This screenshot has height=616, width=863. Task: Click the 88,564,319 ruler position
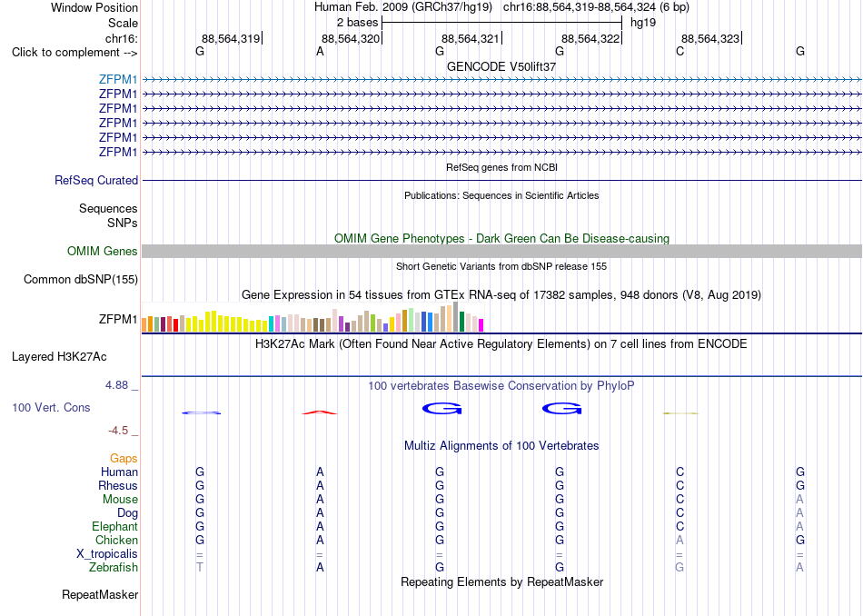pos(231,38)
